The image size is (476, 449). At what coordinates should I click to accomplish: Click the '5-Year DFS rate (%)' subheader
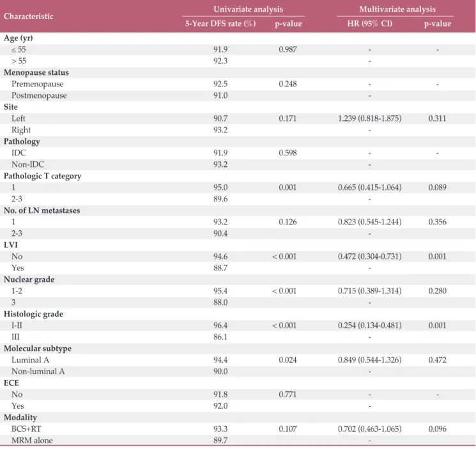point(220,24)
